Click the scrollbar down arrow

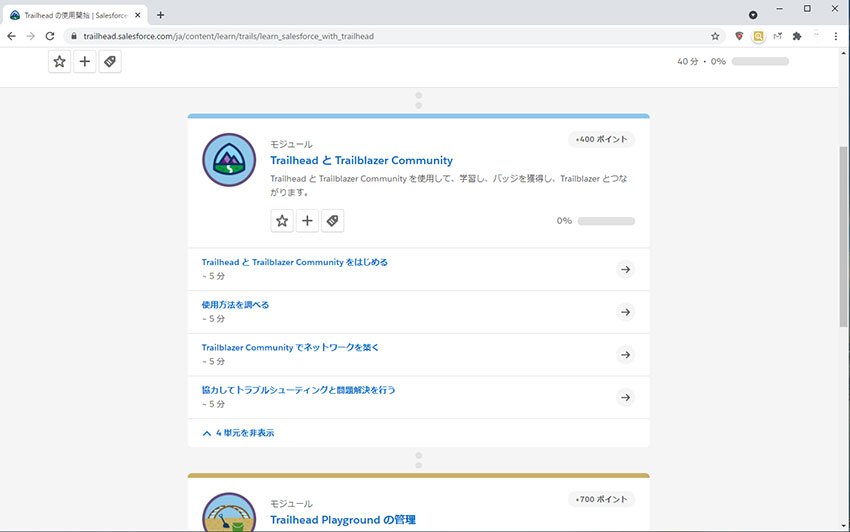coord(843,525)
